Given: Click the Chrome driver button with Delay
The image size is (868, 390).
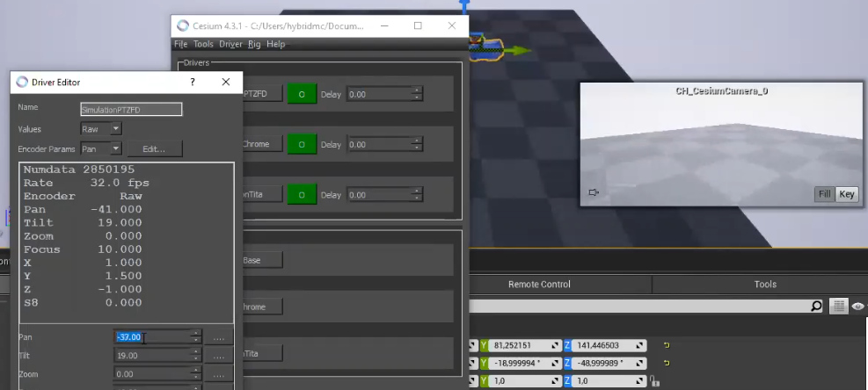Looking at the screenshot, I should click(262, 144).
